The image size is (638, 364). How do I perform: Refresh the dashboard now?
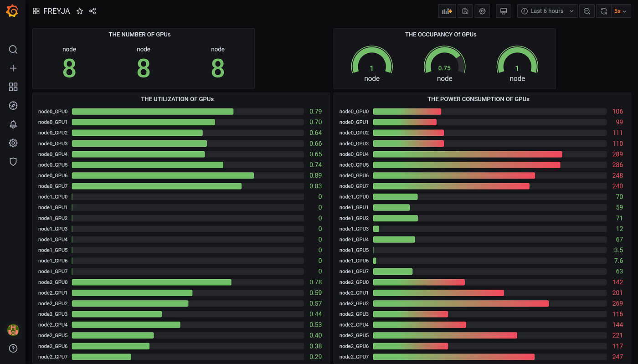(x=604, y=10)
